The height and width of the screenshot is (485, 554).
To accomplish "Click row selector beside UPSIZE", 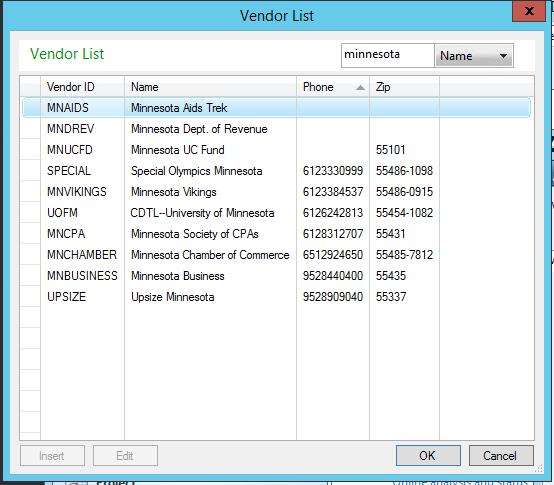I will (30, 297).
